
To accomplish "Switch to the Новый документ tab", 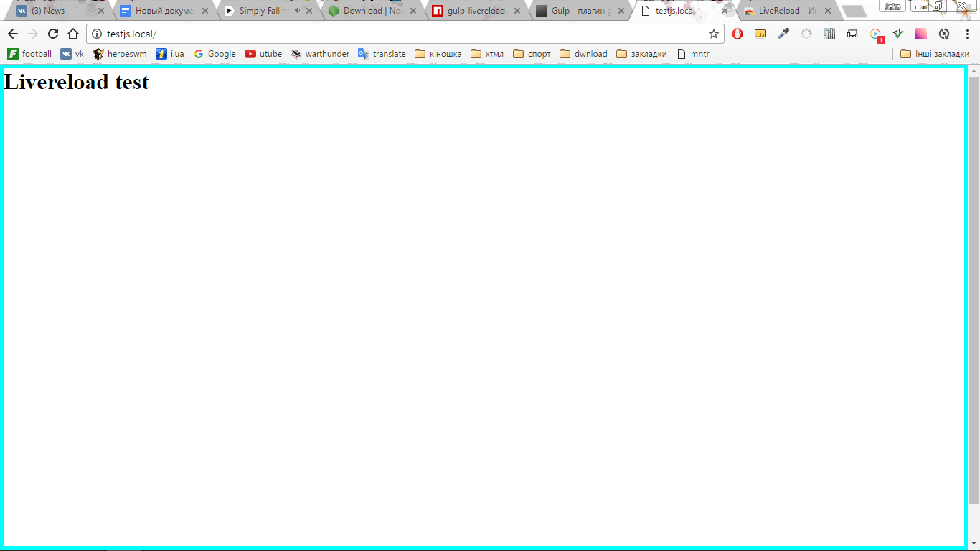I will click(164, 11).
